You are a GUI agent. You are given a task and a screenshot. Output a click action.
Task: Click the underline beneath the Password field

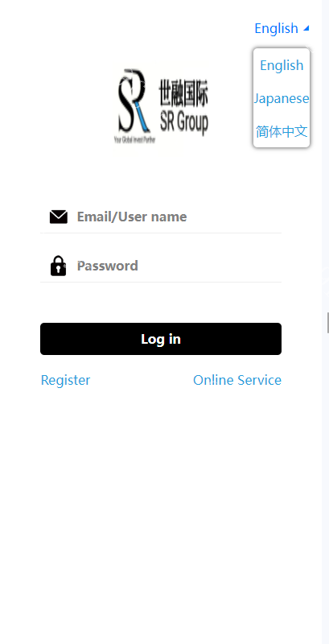pyautogui.click(x=161, y=283)
